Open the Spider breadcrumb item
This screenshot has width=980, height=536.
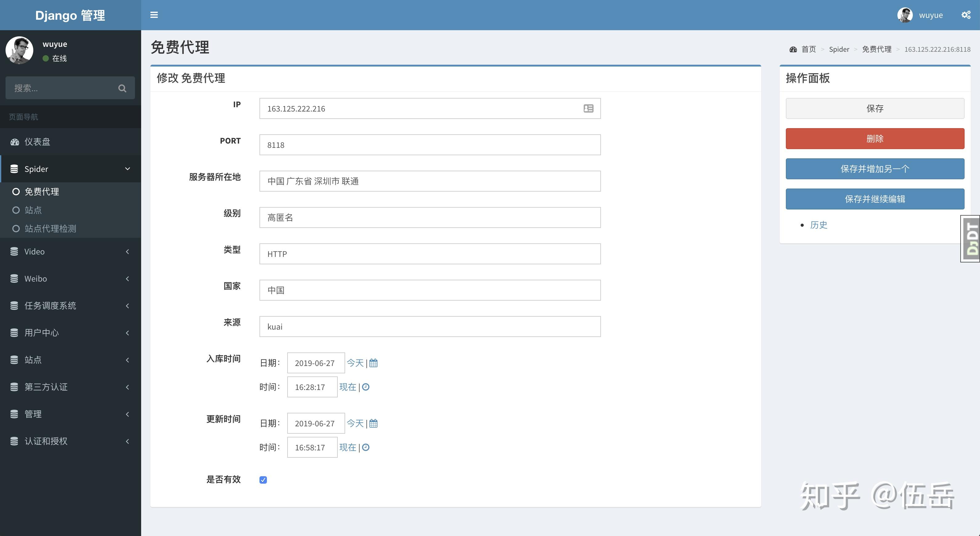coord(839,49)
